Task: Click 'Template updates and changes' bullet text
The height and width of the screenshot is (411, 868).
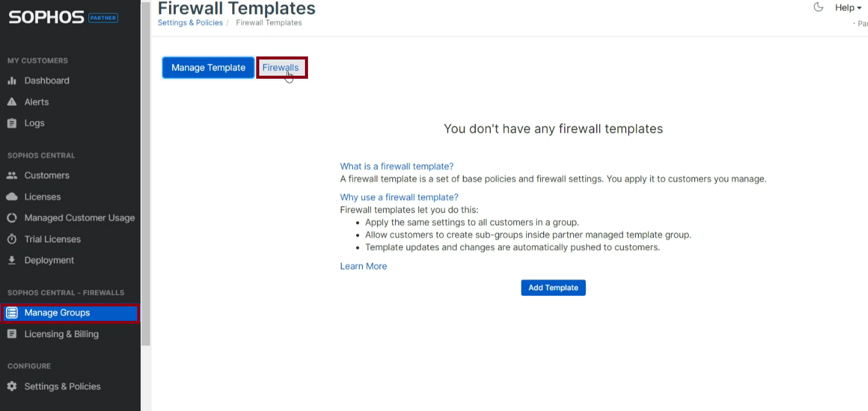Action: click(x=512, y=248)
